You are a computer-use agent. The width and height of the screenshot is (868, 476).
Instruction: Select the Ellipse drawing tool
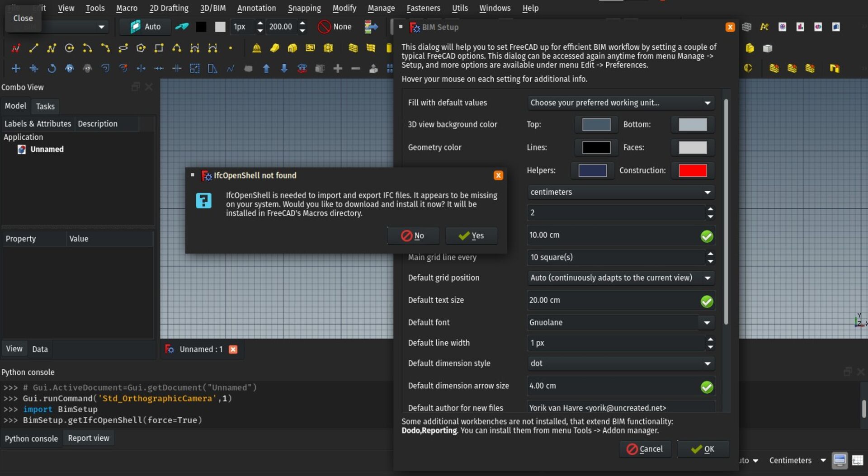coord(123,48)
